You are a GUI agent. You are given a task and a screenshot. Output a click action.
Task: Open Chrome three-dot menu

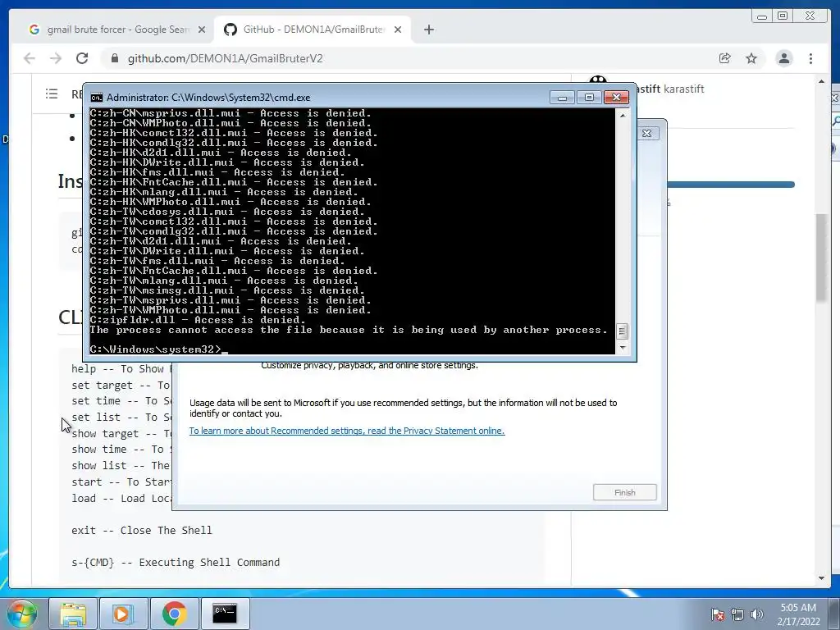[x=810, y=58]
